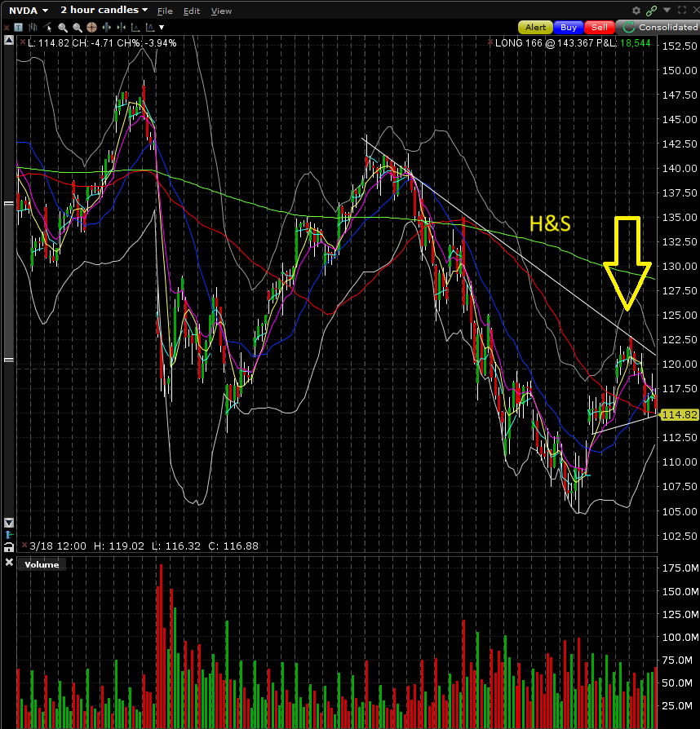Close the Volume sub-panel with X
Screen dimensions: 700x729
(x=9, y=563)
